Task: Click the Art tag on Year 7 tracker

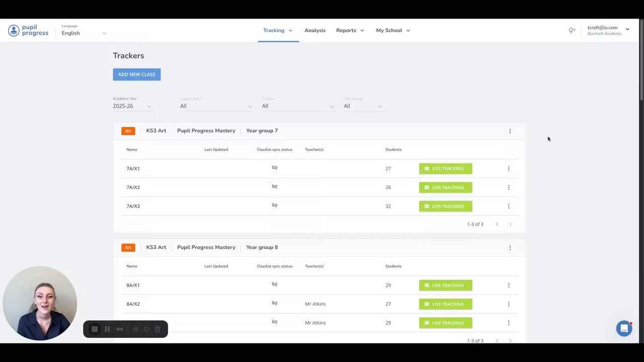Action: (128, 131)
